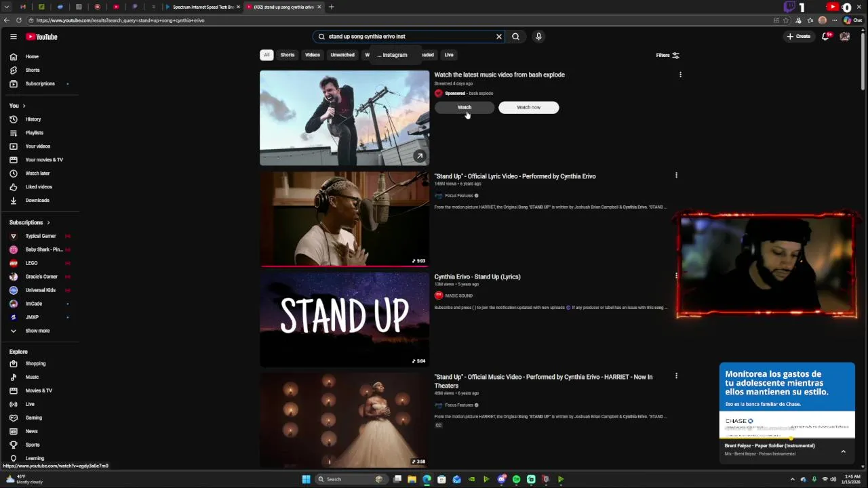Screen dimensions: 868x488
Task: Open Cynthia Erivo - Stand Up (Lyrics) title
Action: (477, 277)
